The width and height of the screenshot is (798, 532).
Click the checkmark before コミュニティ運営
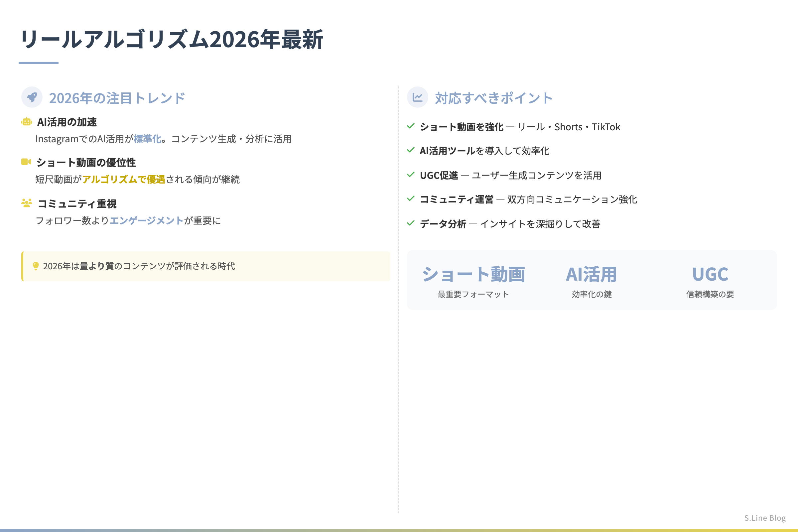(x=411, y=199)
